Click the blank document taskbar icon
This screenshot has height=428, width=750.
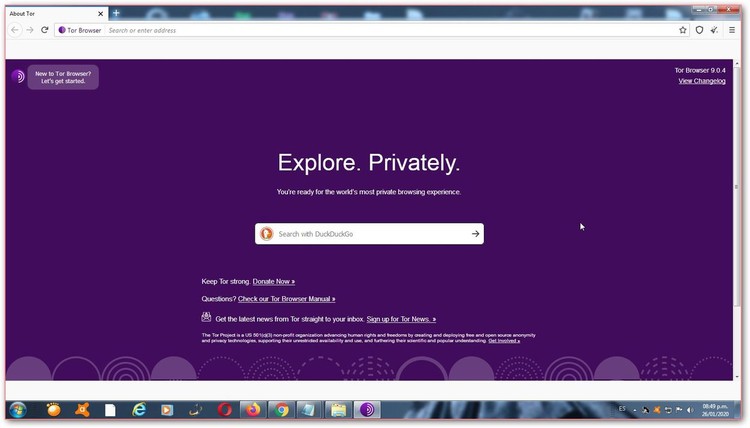pyautogui.click(x=110, y=410)
